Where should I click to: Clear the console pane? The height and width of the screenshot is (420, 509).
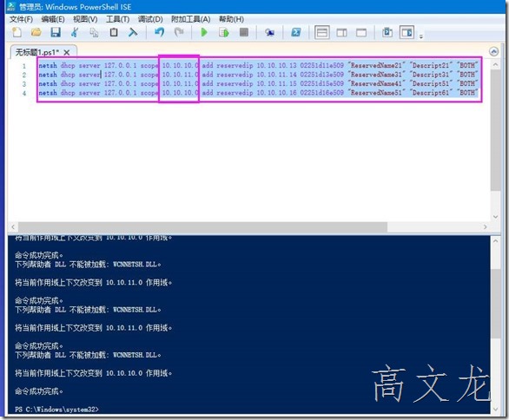point(133,32)
